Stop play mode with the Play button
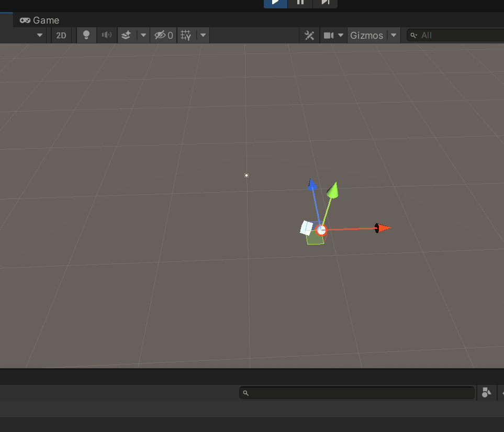Image resolution: width=504 pixels, height=432 pixels. [x=275, y=3]
